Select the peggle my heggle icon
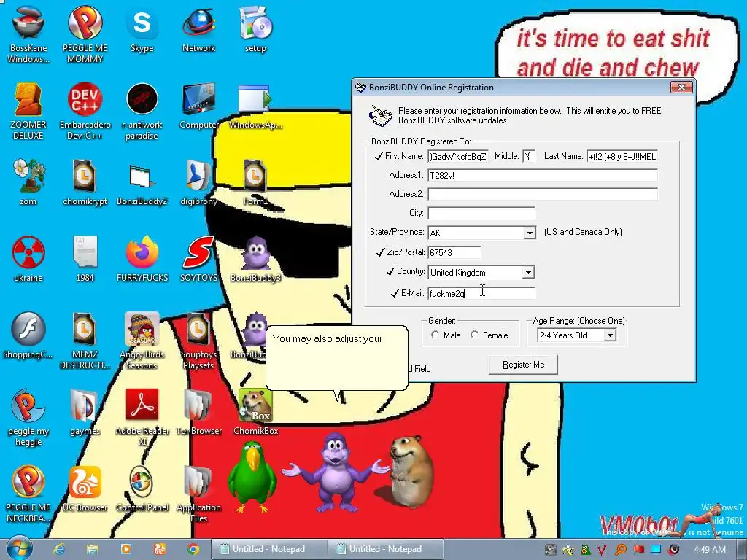The width and height of the screenshot is (747, 560). (28, 417)
